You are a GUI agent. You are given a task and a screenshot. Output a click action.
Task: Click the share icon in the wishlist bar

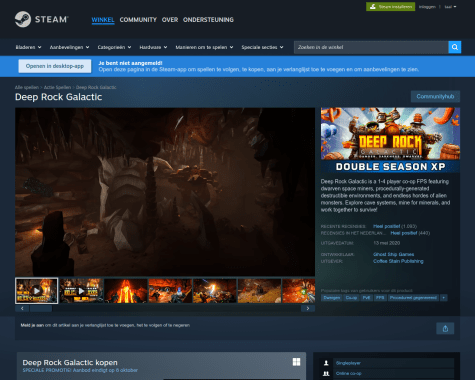coord(445,329)
